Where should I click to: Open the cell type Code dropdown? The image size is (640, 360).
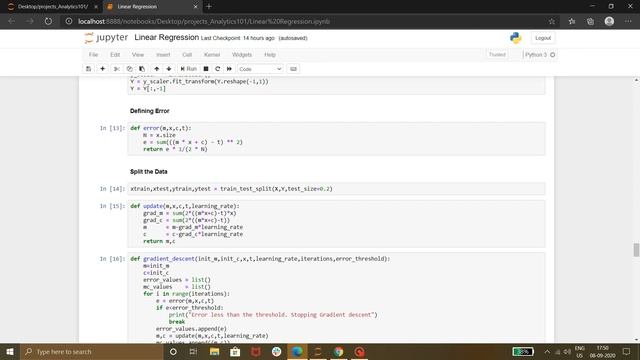260,69
